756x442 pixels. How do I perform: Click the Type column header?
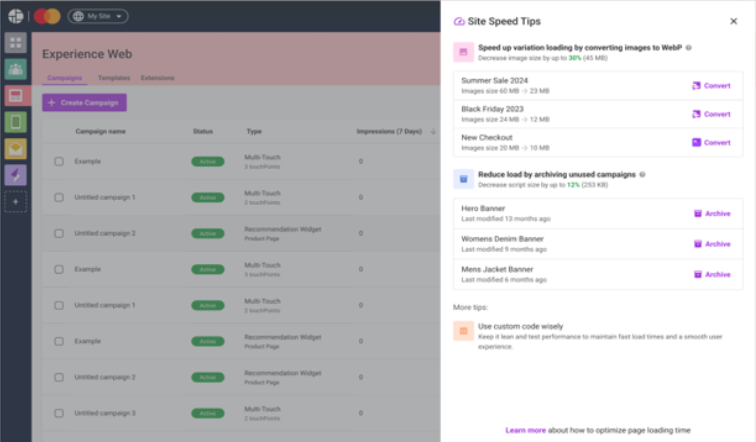tap(254, 131)
